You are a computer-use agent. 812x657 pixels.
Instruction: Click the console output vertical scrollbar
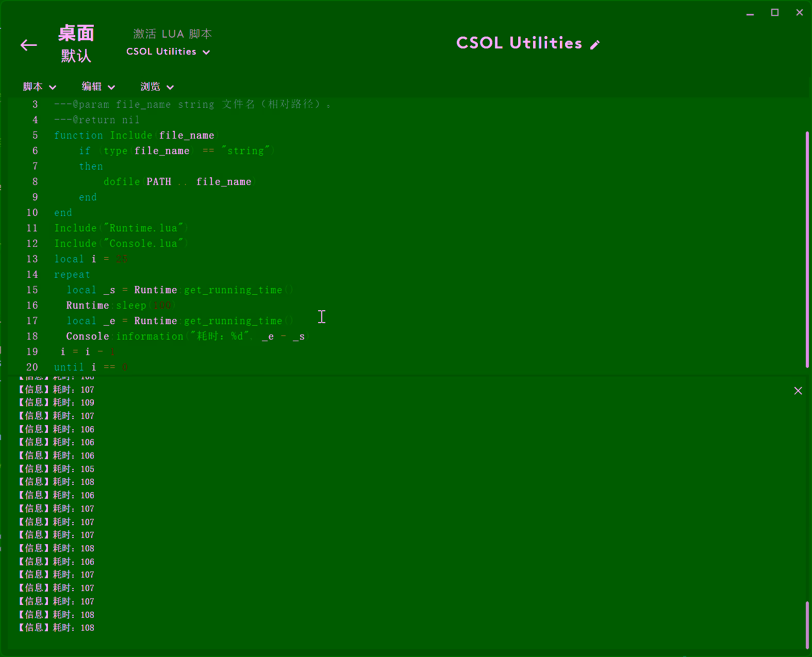[x=807, y=624]
